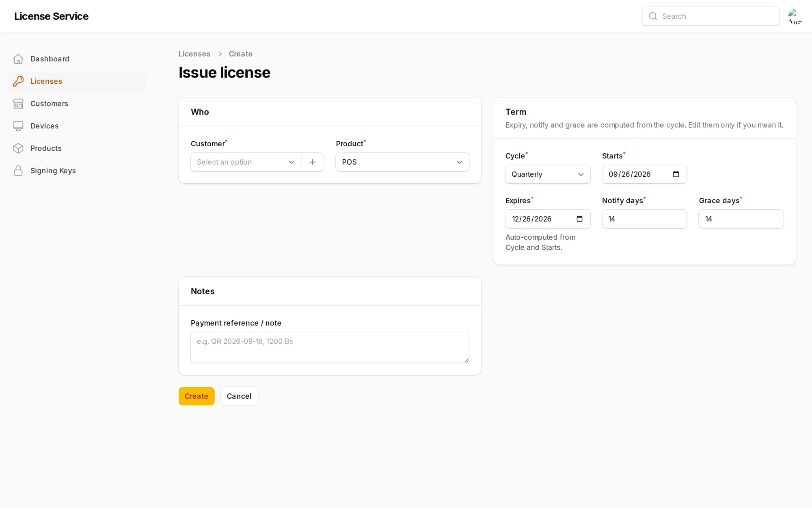Focus the Search field
Viewport: 812px width, 508px height.
click(x=710, y=16)
